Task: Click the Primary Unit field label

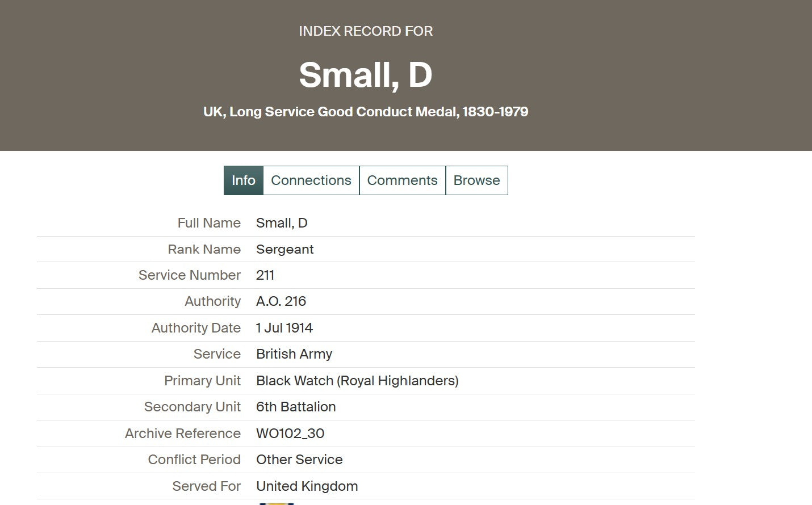Action: [202, 381]
